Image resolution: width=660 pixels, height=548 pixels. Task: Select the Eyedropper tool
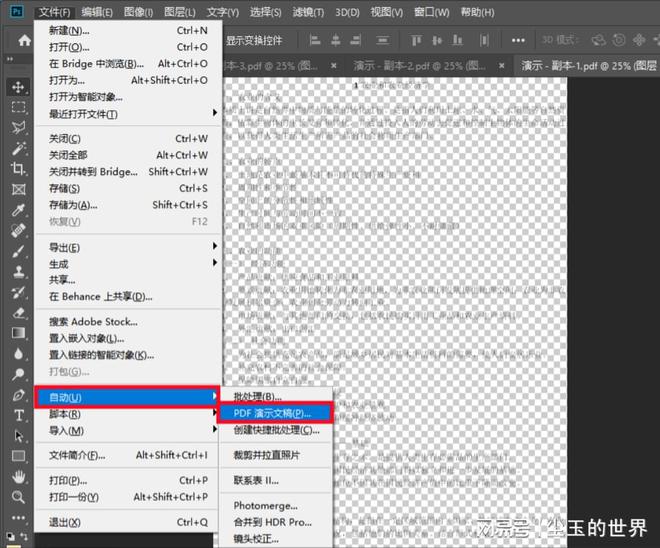tap(18, 210)
